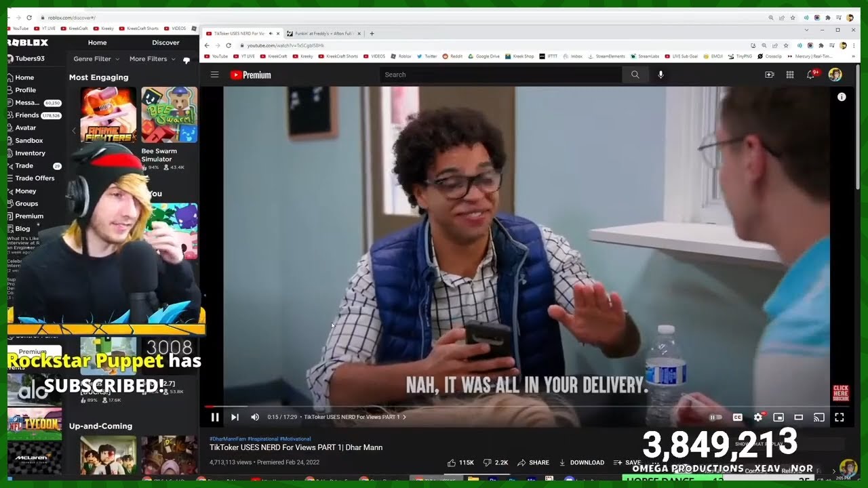Open the Bee Swarm Simulator game thumbnail

tap(170, 115)
